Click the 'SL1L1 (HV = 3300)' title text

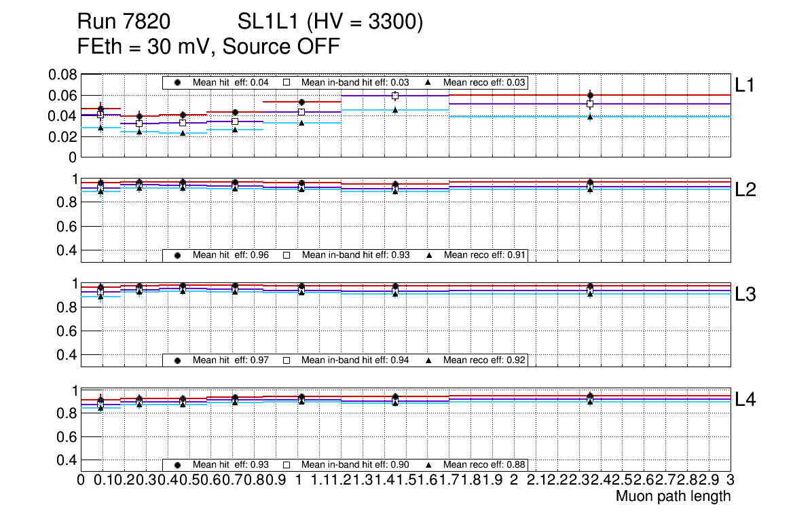(x=331, y=23)
